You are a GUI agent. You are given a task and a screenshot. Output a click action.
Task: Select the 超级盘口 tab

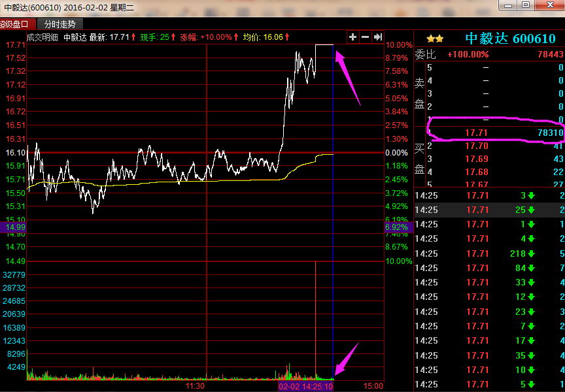[18, 24]
